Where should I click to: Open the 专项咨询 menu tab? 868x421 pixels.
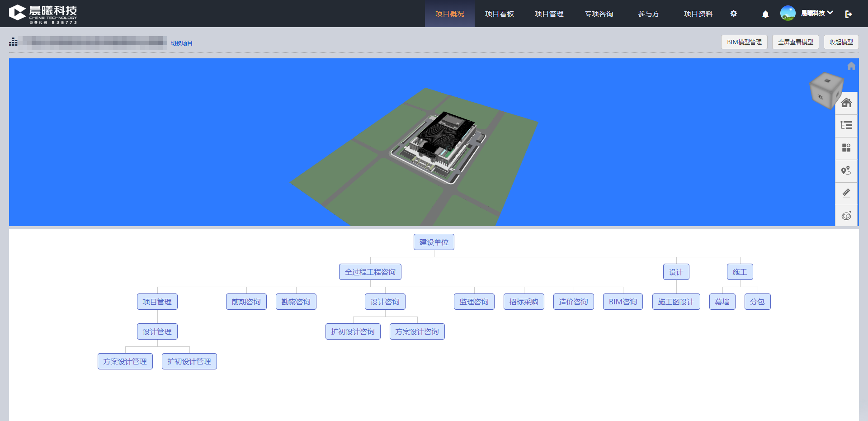599,14
